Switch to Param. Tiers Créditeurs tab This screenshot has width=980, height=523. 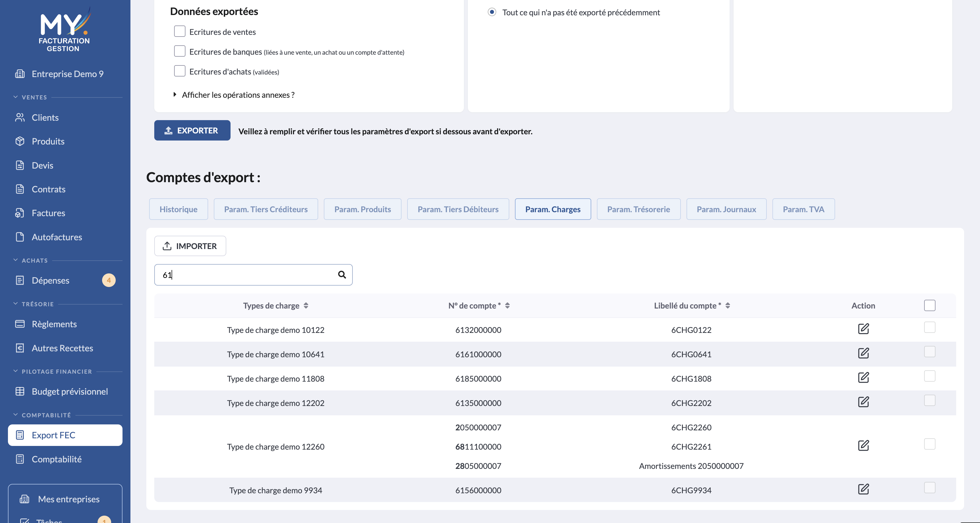coord(265,209)
